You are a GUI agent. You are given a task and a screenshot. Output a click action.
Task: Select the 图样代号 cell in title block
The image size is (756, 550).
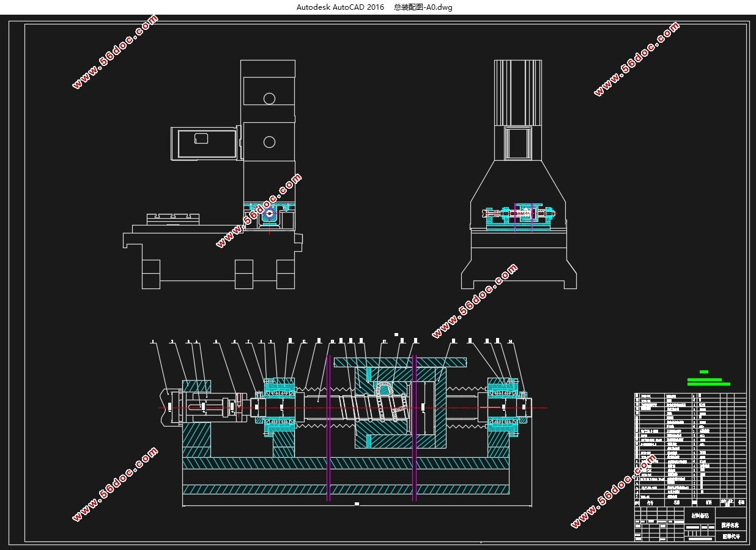[x=730, y=536]
